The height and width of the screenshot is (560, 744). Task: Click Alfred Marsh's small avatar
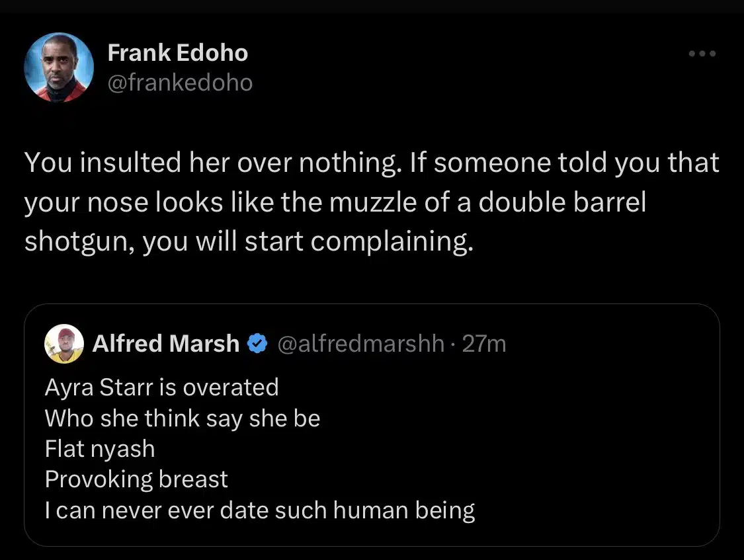click(63, 344)
